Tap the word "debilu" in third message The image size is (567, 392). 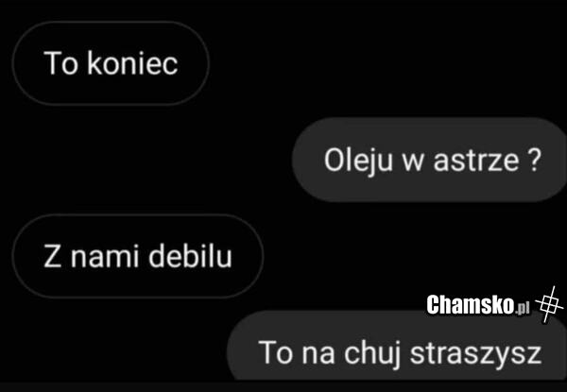[x=190, y=256]
